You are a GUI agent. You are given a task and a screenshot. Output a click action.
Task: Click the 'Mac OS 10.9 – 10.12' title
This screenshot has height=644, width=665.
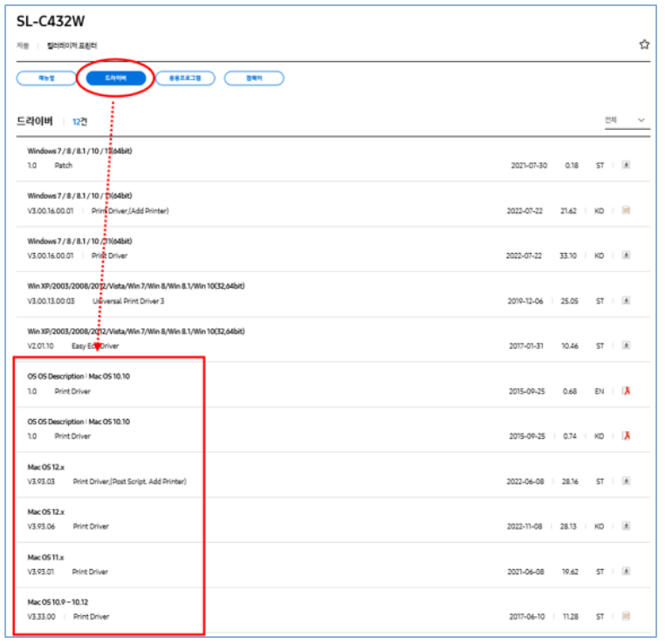click(58, 602)
